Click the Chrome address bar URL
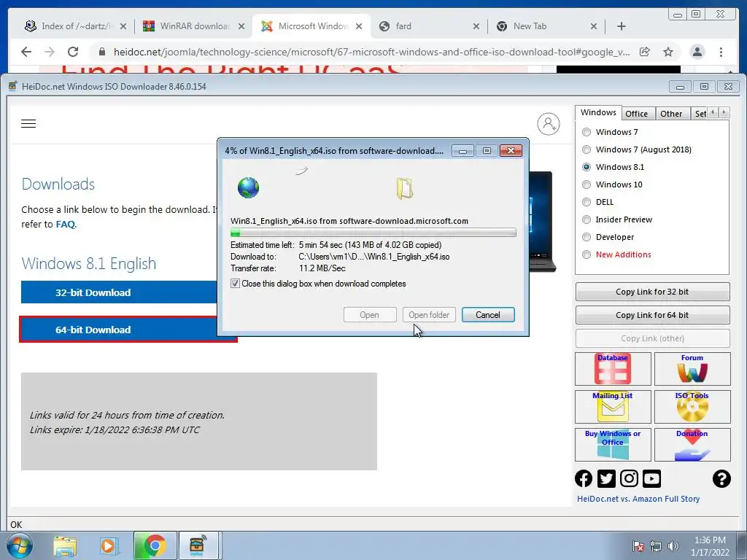 (371, 52)
